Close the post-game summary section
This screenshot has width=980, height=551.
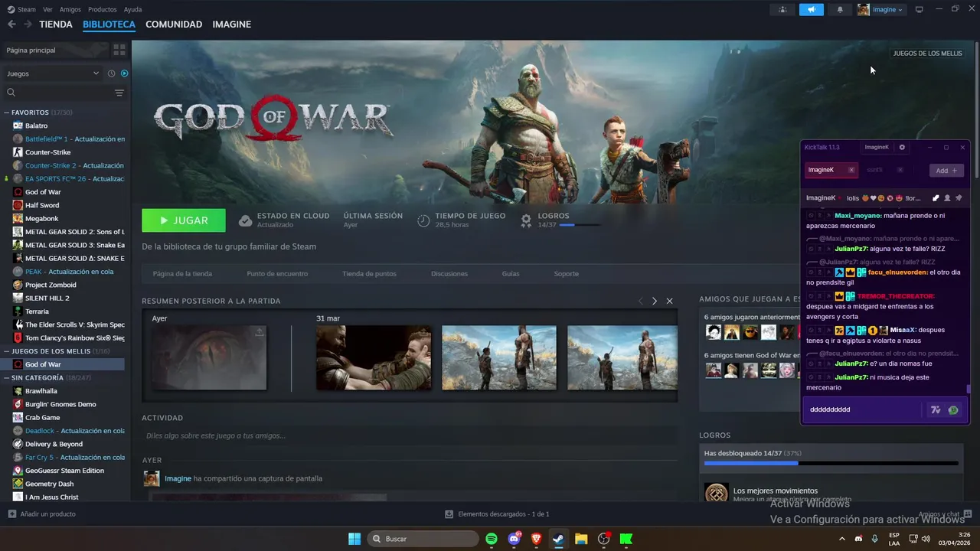(x=669, y=301)
